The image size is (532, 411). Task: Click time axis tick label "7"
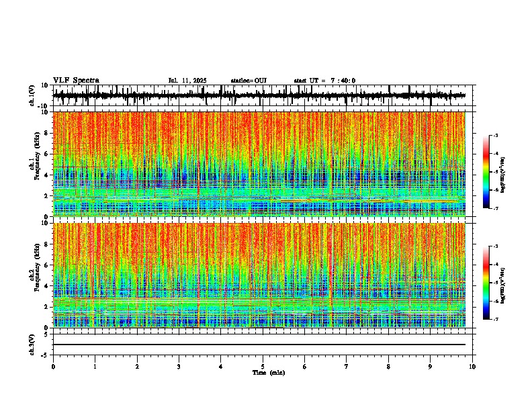coord(347,367)
